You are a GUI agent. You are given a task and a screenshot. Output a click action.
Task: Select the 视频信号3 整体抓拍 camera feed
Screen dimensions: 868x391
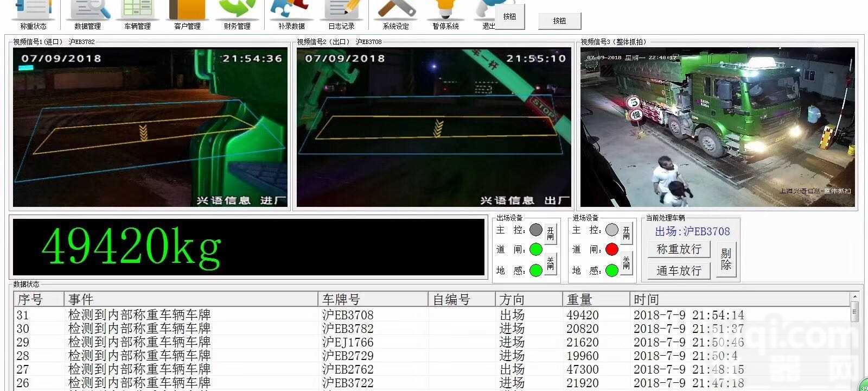click(718, 127)
